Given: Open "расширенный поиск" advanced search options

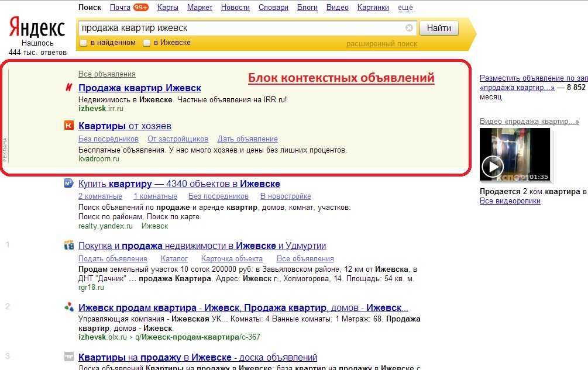Looking at the screenshot, I should (381, 44).
